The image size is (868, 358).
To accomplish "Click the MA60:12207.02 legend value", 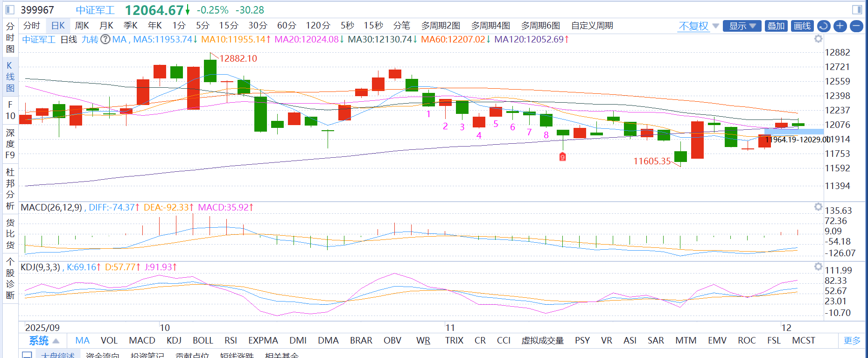I will (x=453, y=39).
